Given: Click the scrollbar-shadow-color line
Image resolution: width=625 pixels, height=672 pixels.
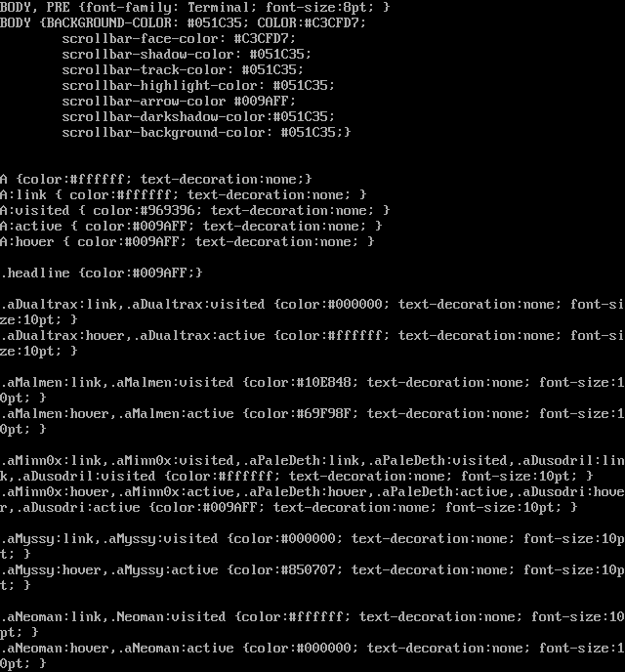Looking at the screenshot, I should (x=187, y=54).
